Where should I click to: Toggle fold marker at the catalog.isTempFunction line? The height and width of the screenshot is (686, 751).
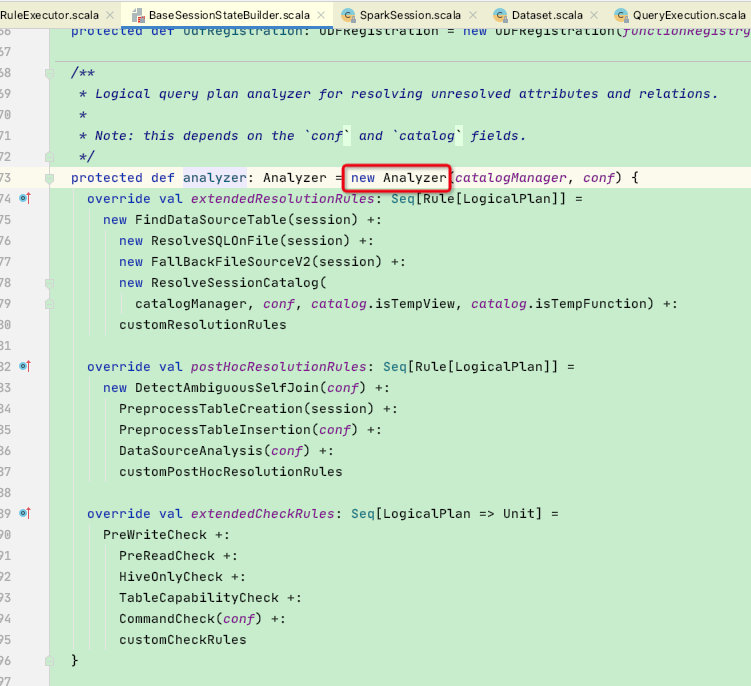49,304
